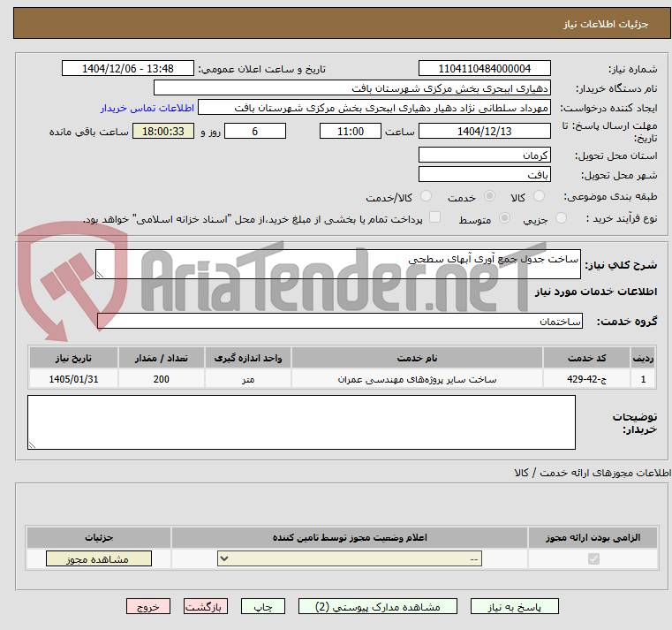Click the جزئیات اطلاعات نیاز page title
This screenshot has height=630, width=672.
coord(606,24)
